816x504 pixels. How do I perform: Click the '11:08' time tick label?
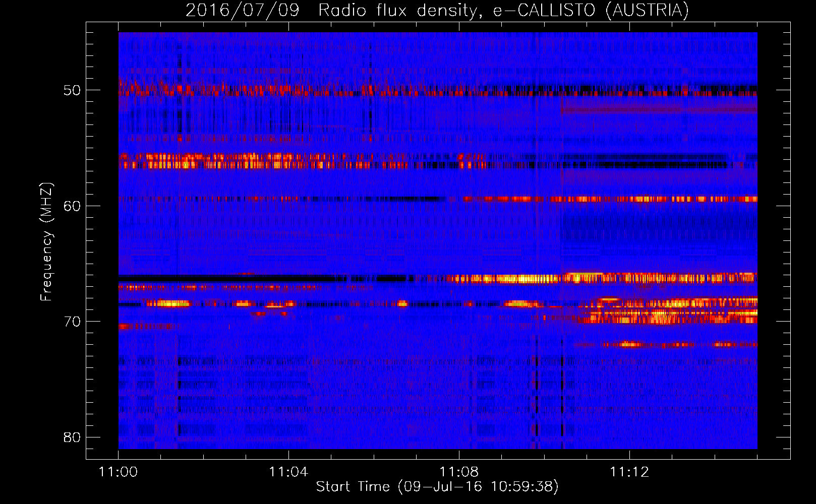coord(459,472)
